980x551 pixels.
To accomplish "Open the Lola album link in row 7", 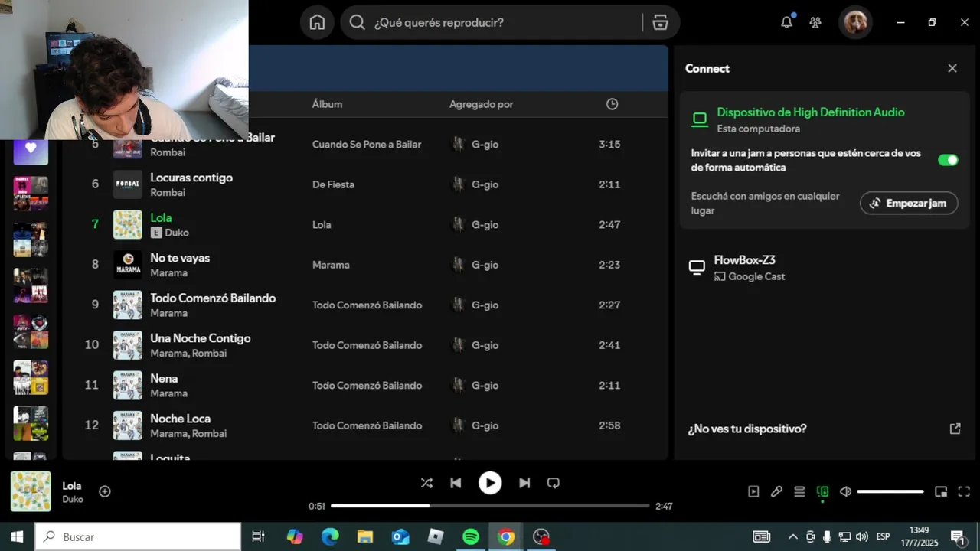I will coord(322,224).
